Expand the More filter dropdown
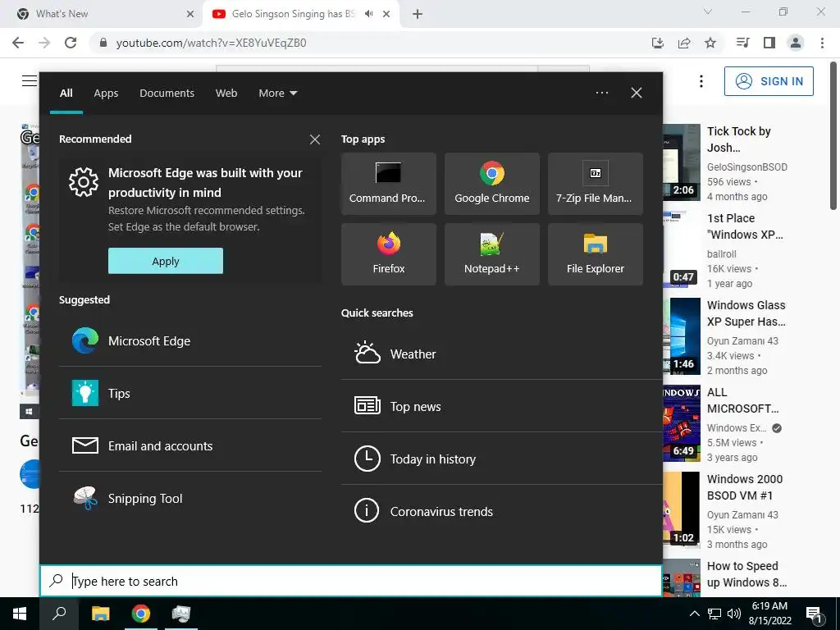Image resolution: width=840 pixels, height=630 pixels. tap(277, 94)
